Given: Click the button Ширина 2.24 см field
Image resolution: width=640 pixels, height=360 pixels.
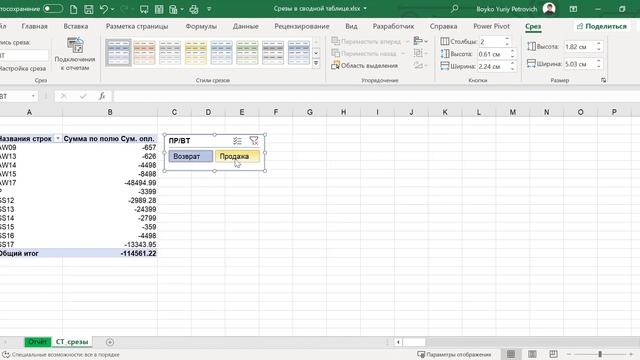Looking at the screenshot, I should [493, 66].
